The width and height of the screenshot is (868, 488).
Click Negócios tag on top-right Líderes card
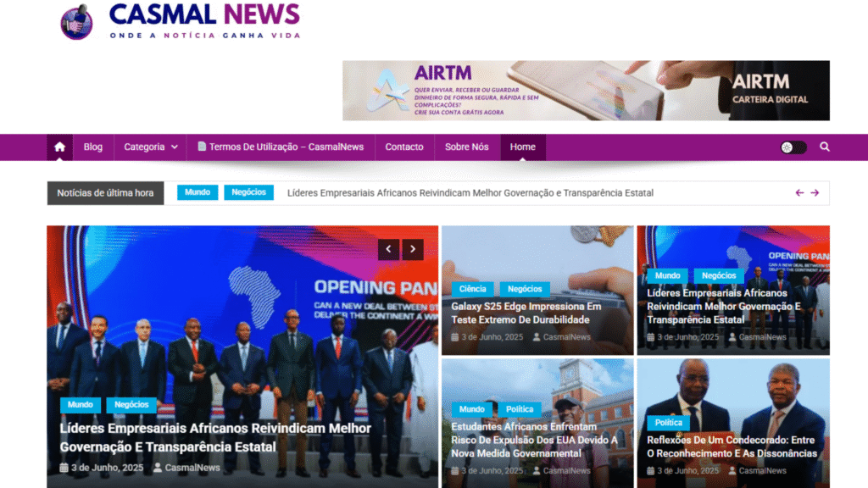pos(719,275)
